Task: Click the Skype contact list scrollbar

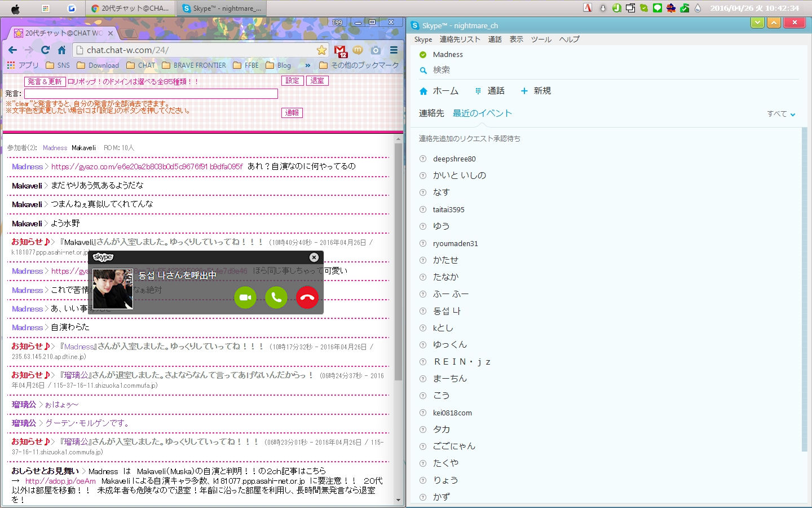Action: point(804,289)
